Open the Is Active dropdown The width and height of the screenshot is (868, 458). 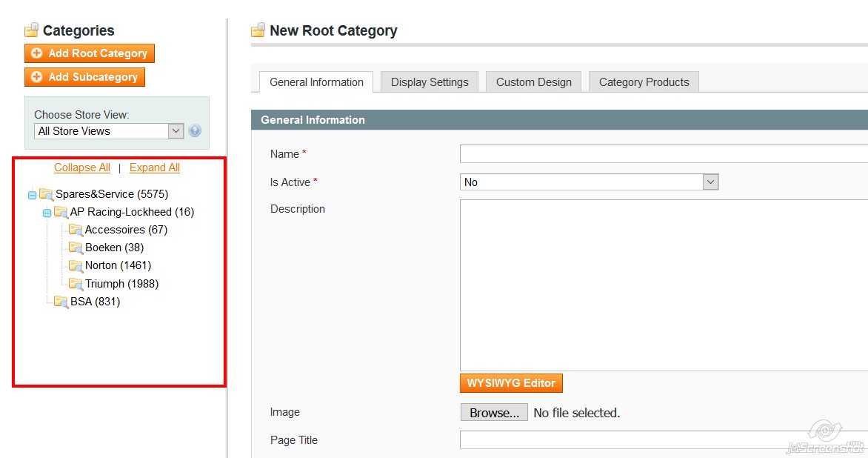[589, 182]
